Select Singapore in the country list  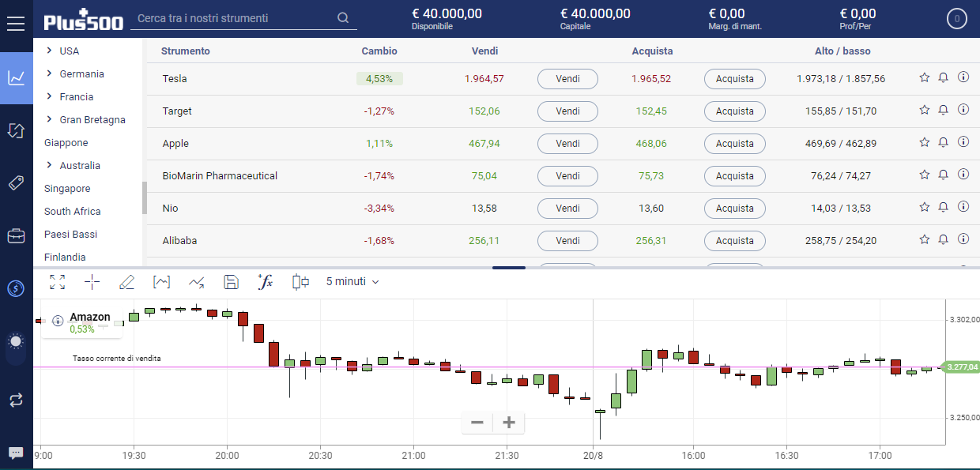point(67,189)
